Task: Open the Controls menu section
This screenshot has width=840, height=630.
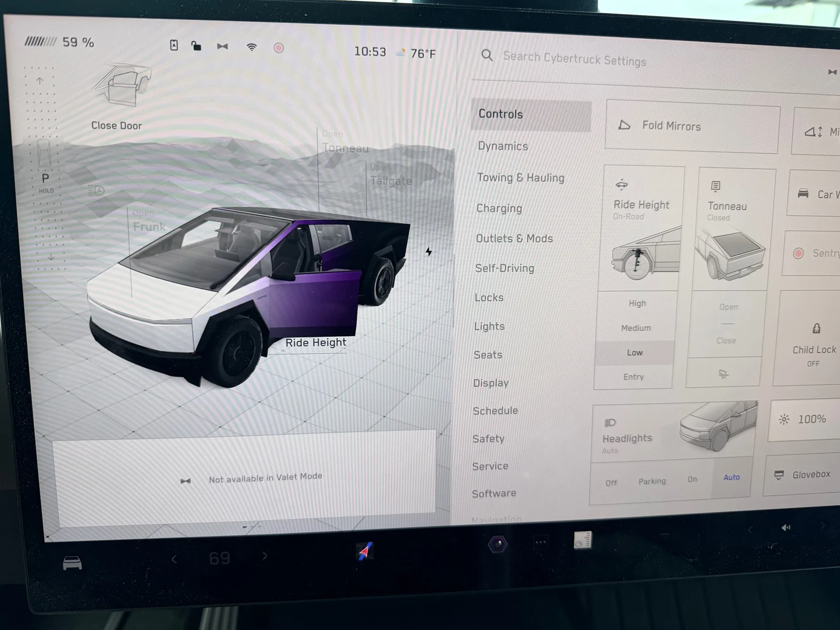Action: click(x=531, y=115)
